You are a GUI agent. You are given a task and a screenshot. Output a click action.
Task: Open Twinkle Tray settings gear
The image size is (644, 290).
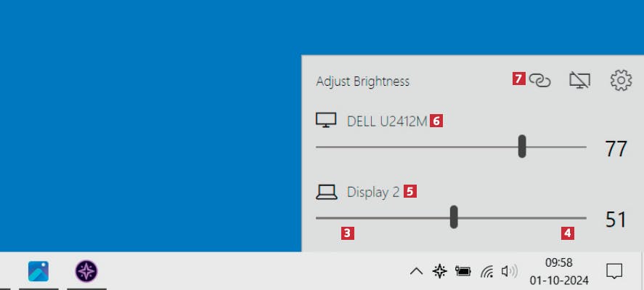(x=621, y=80)
